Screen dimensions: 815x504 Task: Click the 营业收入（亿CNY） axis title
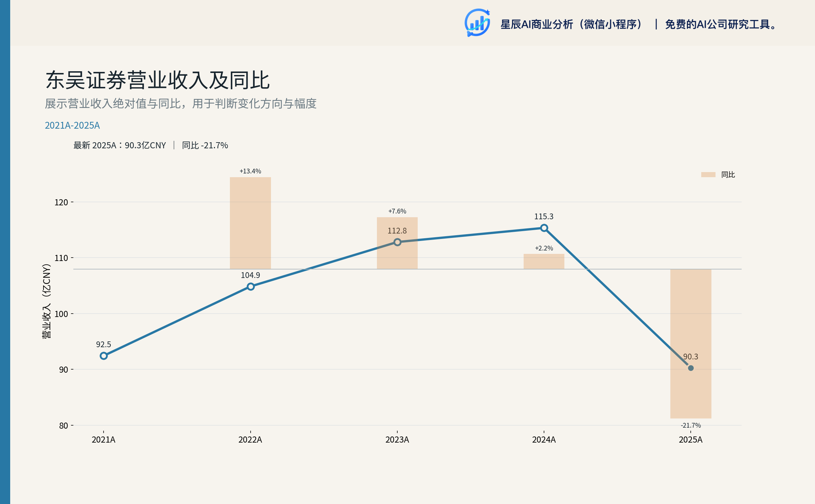pos(46,301)
